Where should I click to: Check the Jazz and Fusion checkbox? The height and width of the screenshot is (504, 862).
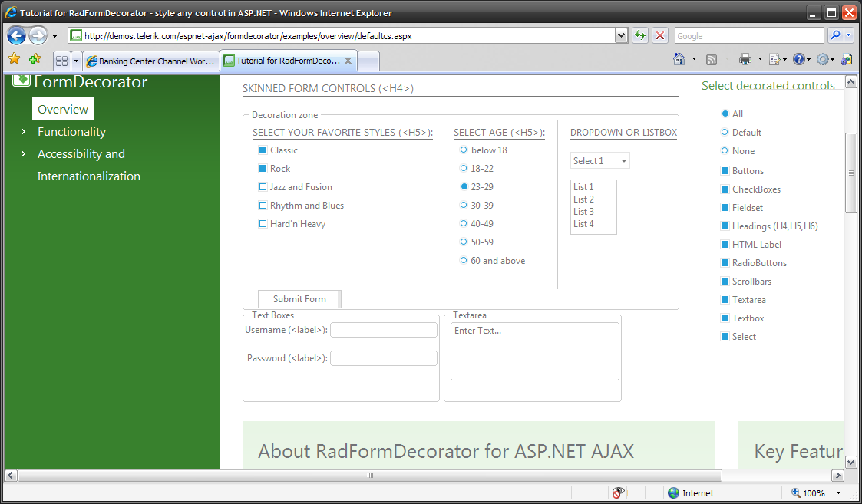[x=263, y=187]
